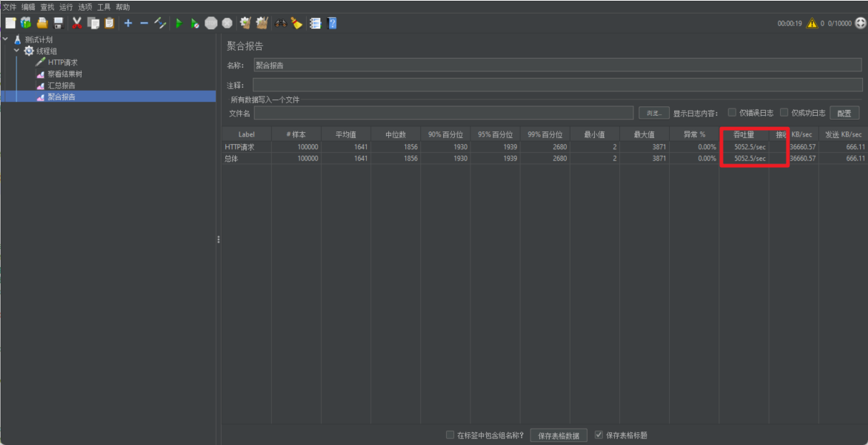Click the Reset Search brush icon
868x445 pixels.
296,23
